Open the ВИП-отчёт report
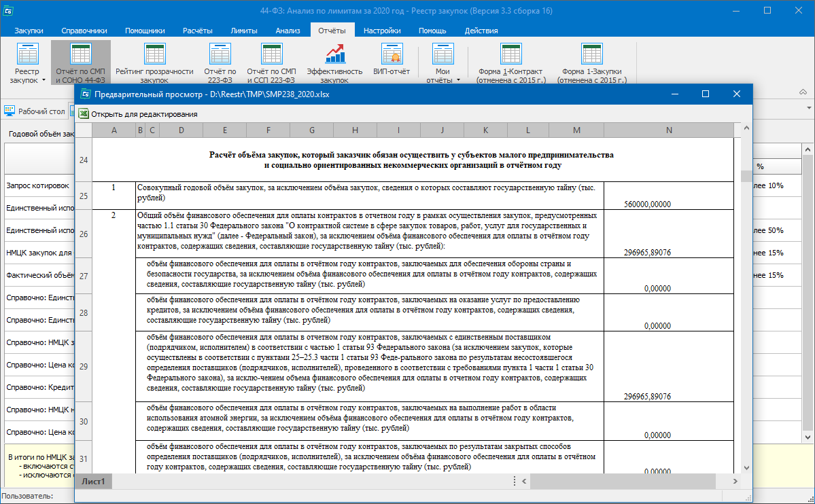 point(392,58)
